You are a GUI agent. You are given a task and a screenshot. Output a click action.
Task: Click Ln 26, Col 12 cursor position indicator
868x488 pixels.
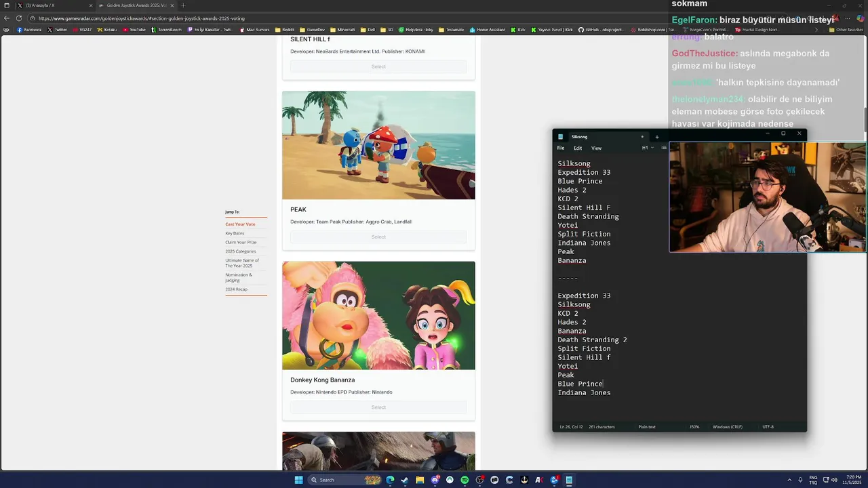click(x=571, y=427)
